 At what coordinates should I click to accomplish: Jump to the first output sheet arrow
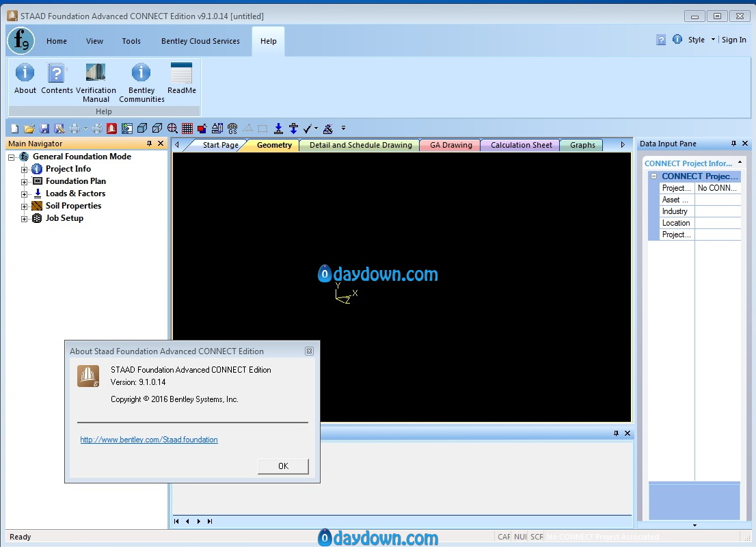pos(176,521)
